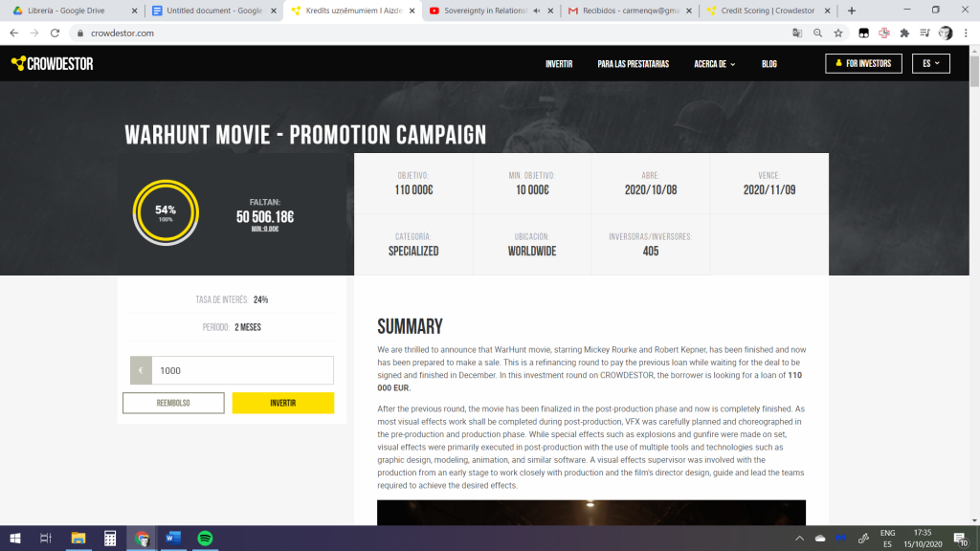980x551 pixels.
Task: Click the category value SPECIALIZED
Action: click(x=413, y=252)
